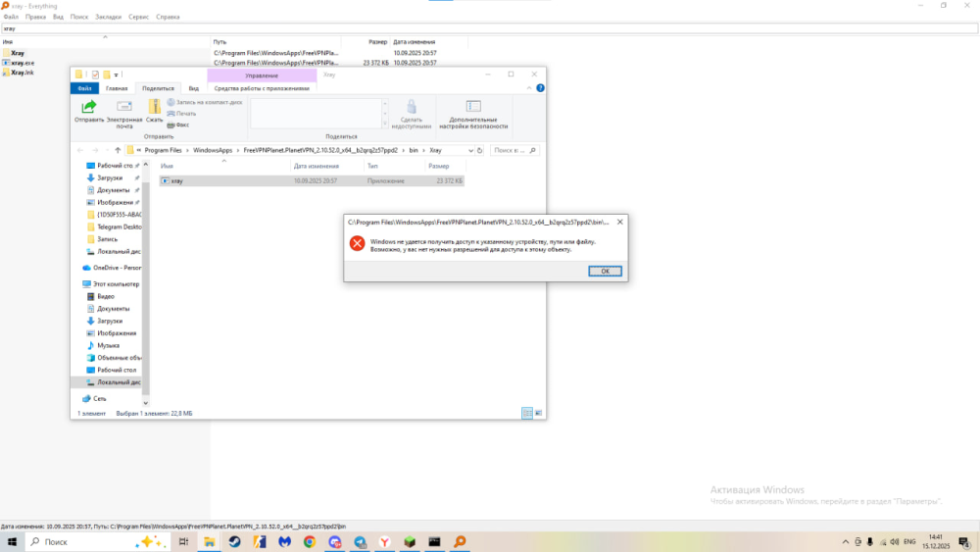This screenshot has height=552, width=980.
Task: Open the Правка menu in Everything
Action: pos(35,17)
